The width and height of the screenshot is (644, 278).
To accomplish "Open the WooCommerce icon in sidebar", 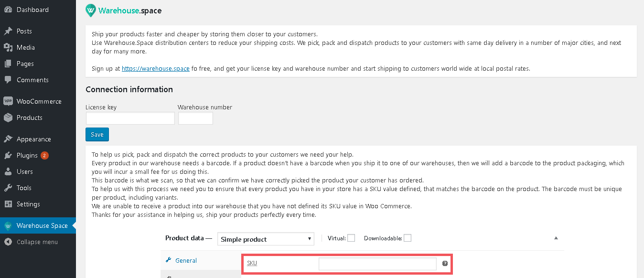I will (8, 101).
